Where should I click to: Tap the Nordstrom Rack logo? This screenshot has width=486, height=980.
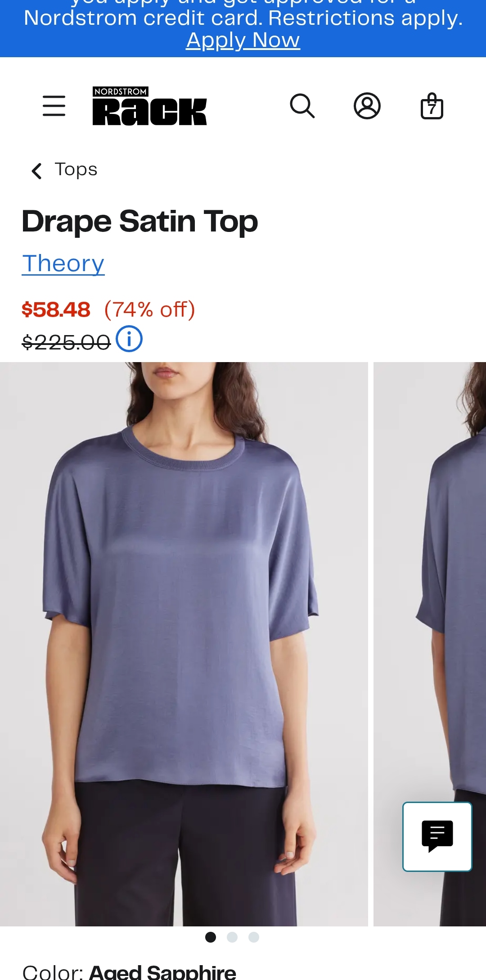tap(149, 106)
